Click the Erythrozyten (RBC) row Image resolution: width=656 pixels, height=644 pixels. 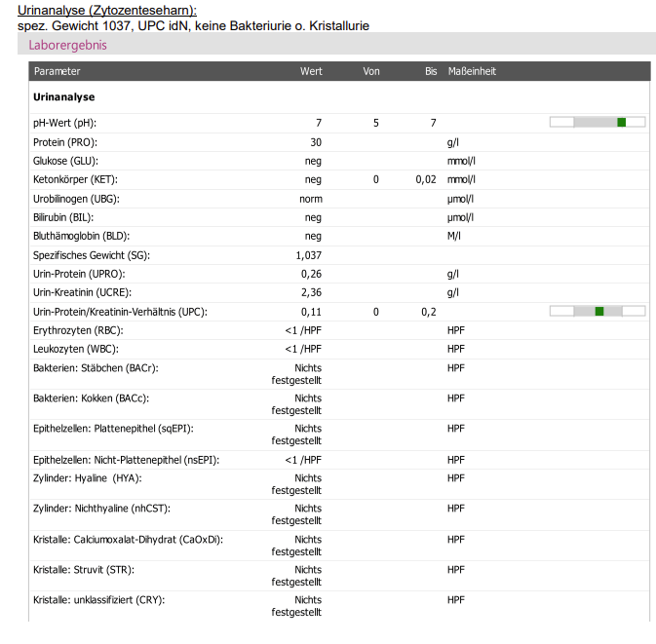(339, 330)
